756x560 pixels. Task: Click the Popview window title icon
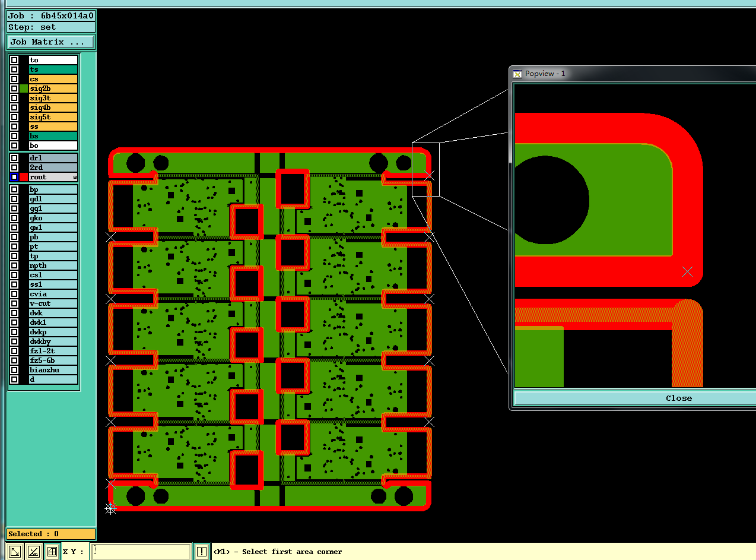[x=517, y=74]
